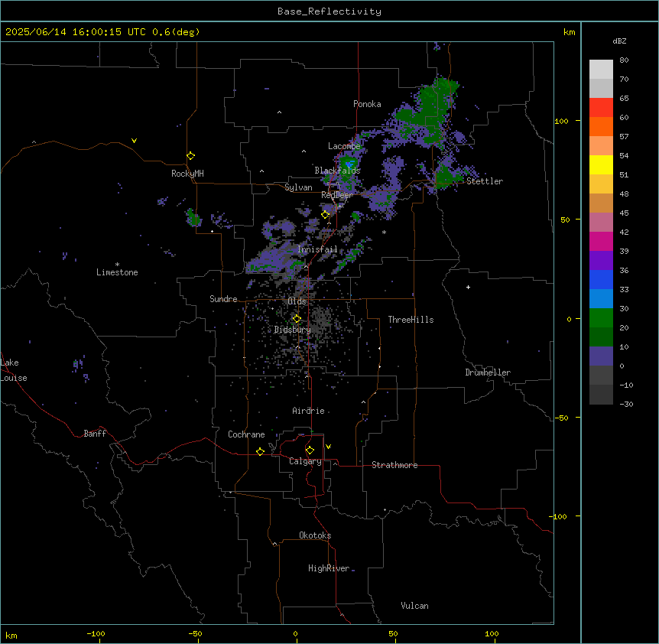Click the Didsbury city label
659x644 pixels.
[x=293, y=330]
